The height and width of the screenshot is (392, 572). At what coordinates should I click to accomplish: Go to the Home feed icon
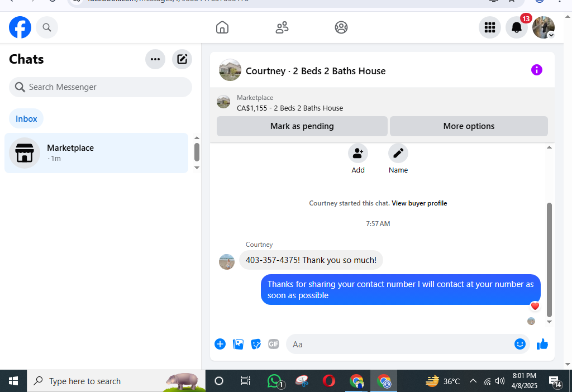tap(222, 27)
